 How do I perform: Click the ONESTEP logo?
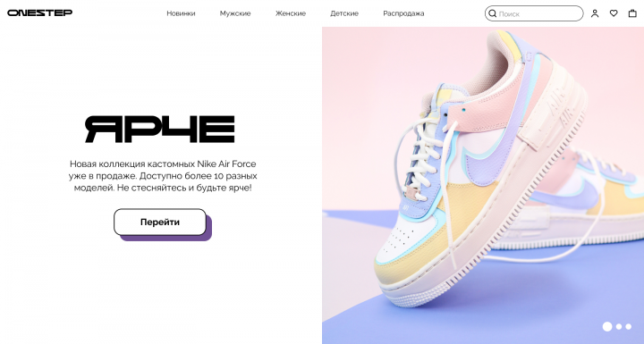40,13
